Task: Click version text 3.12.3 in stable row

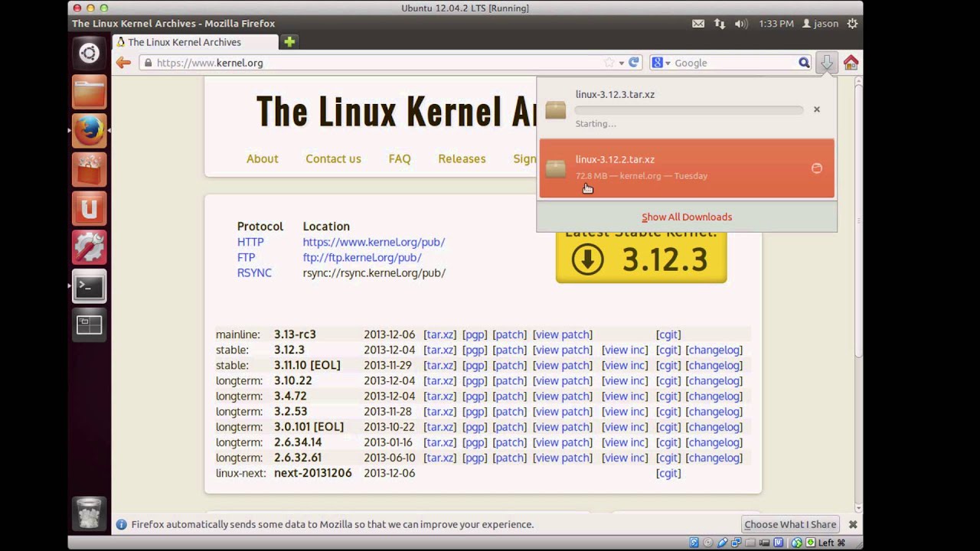Action: coord(289,350)
